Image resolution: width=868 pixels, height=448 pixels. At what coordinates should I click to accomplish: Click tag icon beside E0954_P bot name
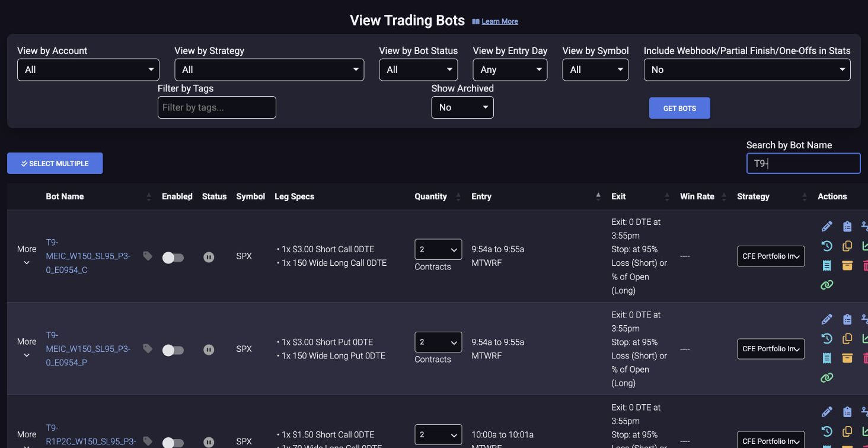[x=148, y=349]
